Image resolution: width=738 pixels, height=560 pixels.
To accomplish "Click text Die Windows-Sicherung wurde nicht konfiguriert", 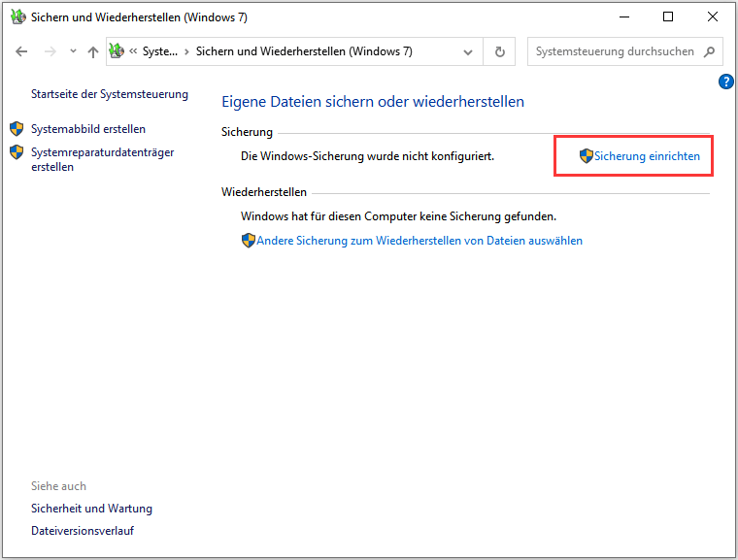I will click(368, 156).
